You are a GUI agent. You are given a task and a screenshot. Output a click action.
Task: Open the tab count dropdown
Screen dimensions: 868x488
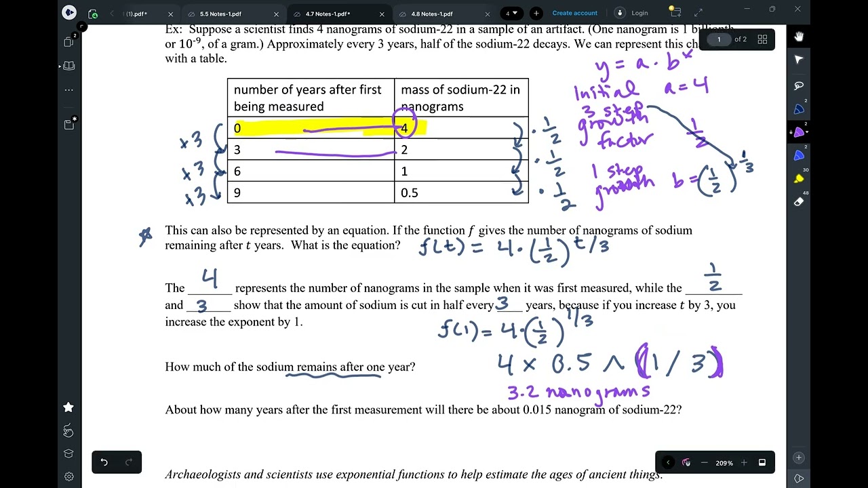click(511, 13)
